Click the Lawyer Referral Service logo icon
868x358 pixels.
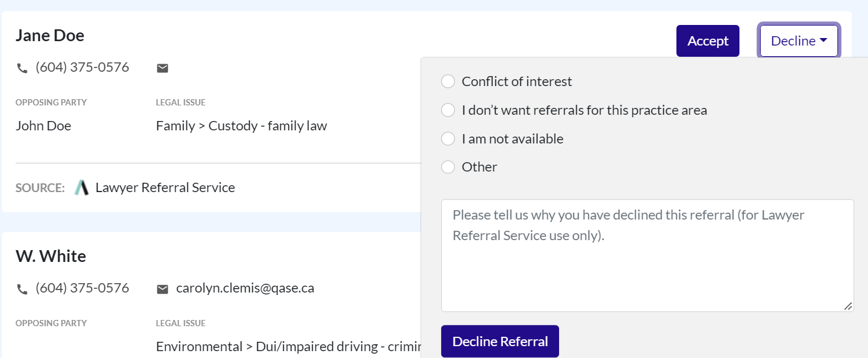[x=82, y=187]
